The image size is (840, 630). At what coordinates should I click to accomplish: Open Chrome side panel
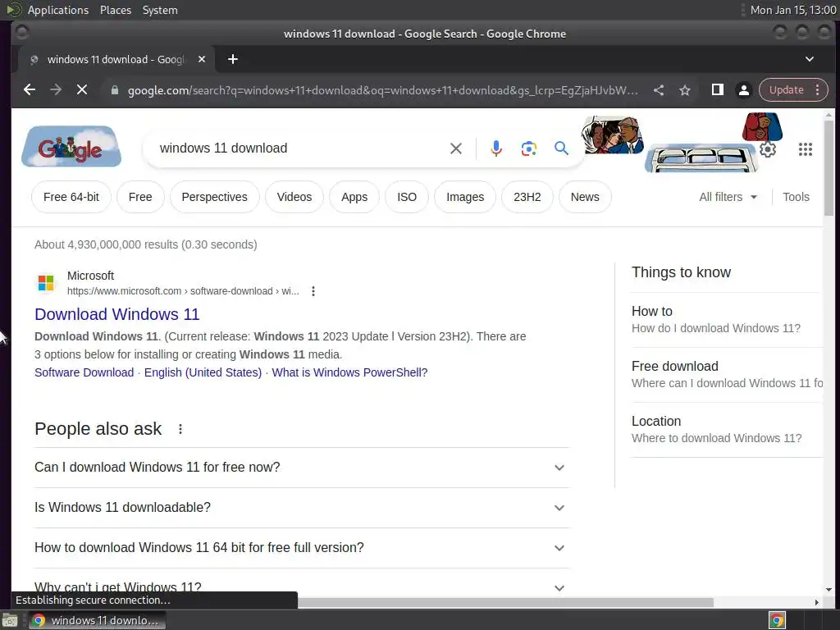pos(717,90)
